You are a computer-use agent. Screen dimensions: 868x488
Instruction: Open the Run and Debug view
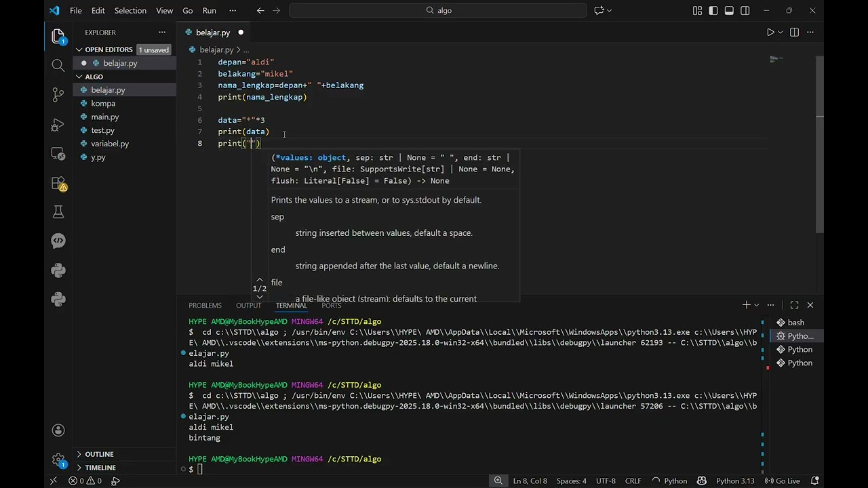pyautogui.click(x=58, y=125)
